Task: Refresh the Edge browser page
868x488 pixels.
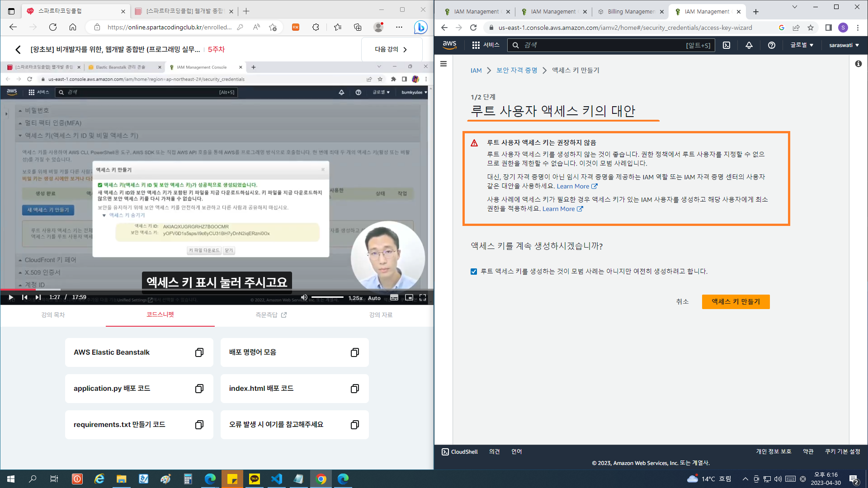Action: coord(53,27)
